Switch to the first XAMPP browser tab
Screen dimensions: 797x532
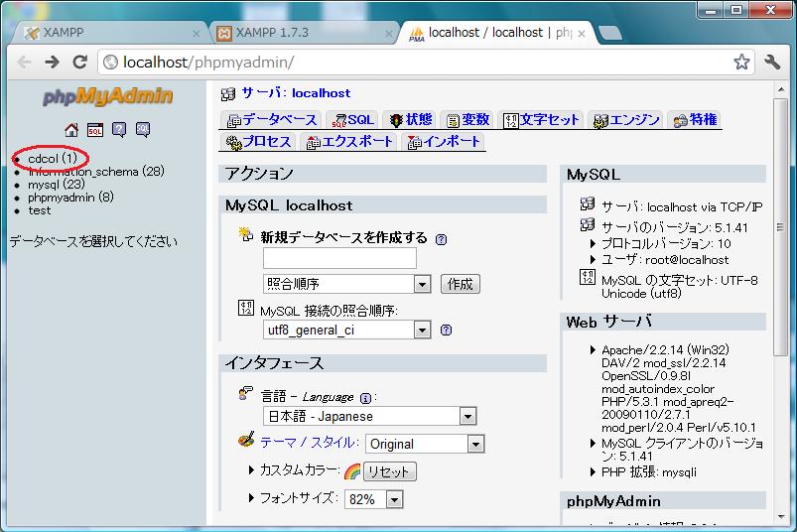pyautogui.click(x=107, y=33)
